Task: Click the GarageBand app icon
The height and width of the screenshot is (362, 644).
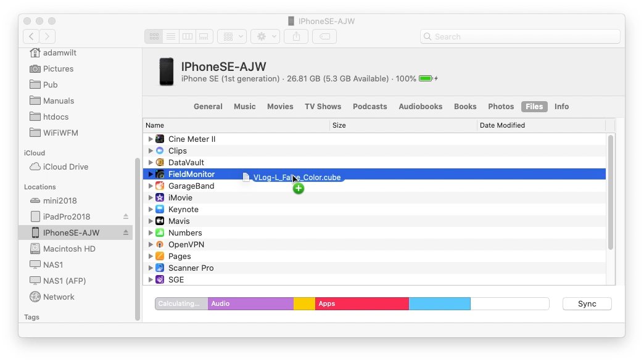Action: (x=159, y=186)
